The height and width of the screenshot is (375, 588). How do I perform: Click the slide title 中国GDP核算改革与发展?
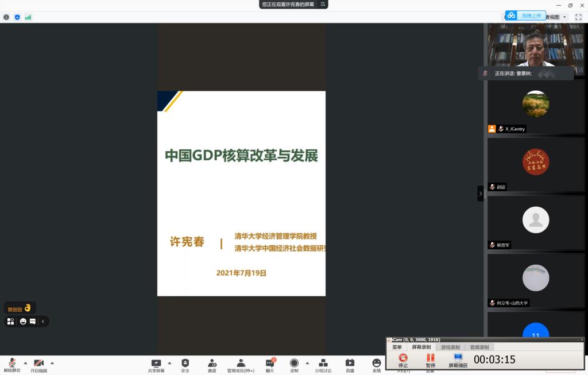(x=242, y=156)
